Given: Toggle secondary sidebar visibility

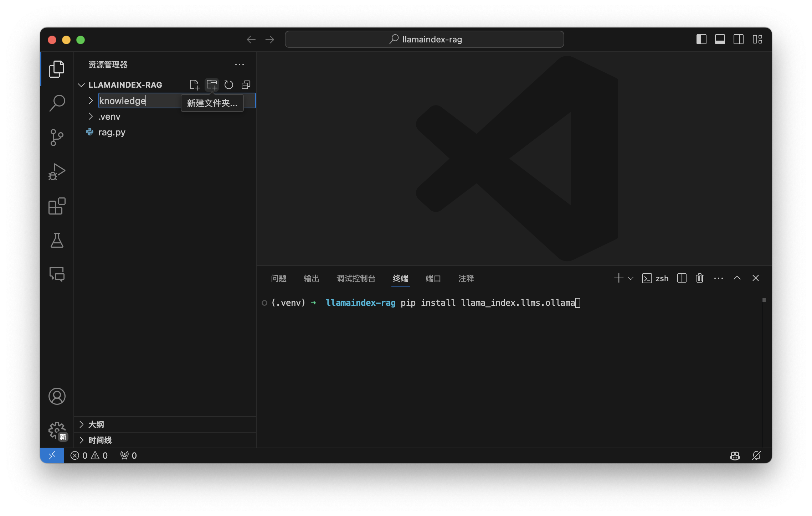Looking at the screenshot, I should [738, 39].
